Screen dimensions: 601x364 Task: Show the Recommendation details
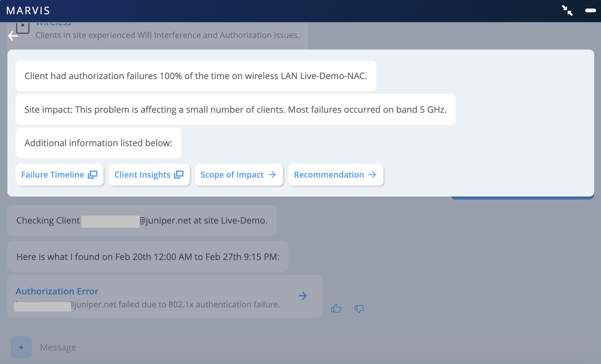[336, 175]
